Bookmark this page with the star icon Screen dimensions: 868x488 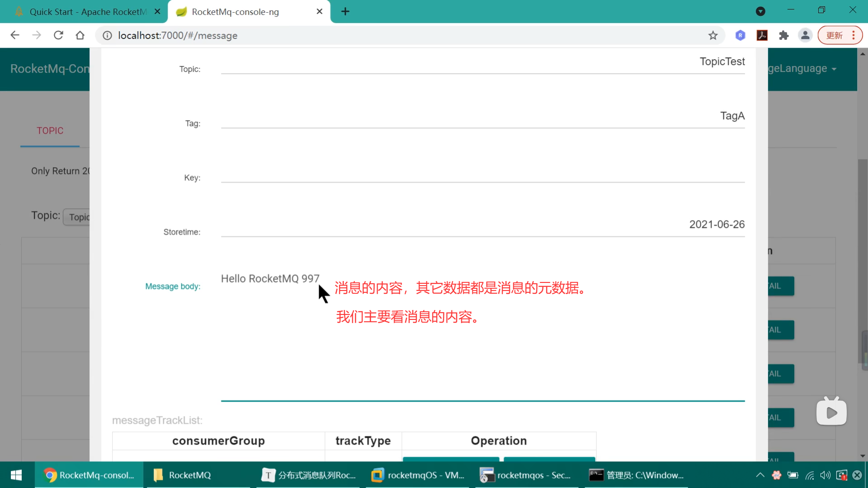(713, 35)
